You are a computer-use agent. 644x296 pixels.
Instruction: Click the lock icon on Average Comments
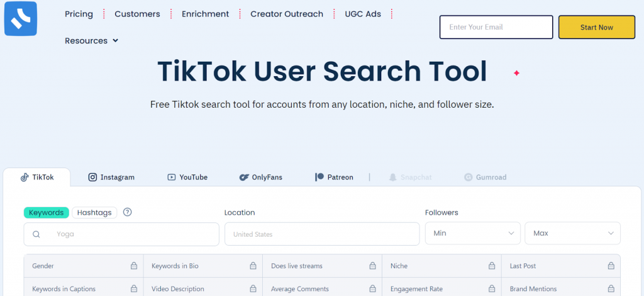coord(372,288)
